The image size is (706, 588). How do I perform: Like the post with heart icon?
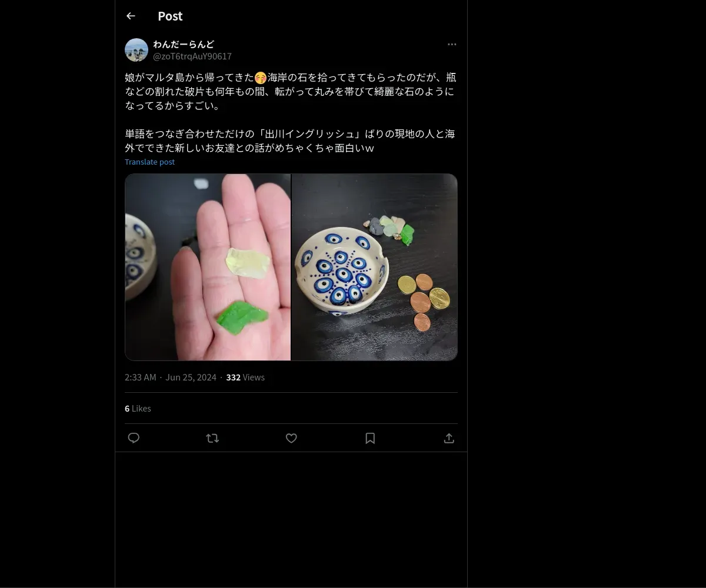[x=291, y=438]
